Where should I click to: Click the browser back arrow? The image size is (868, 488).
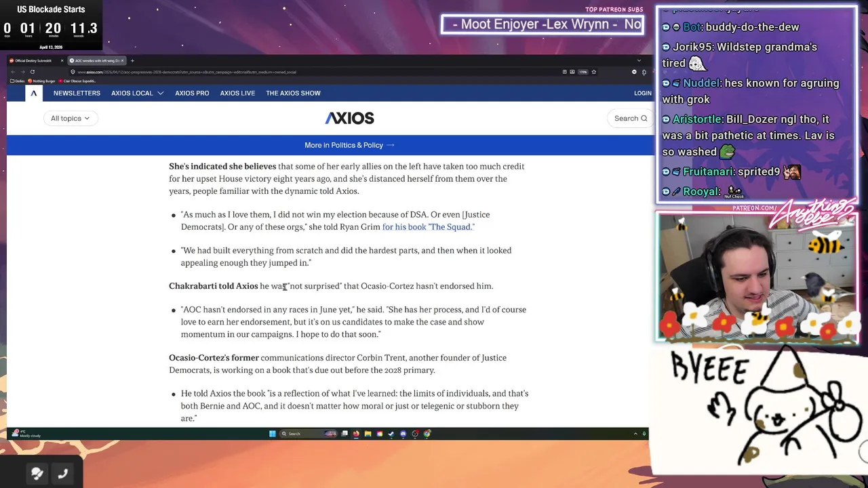click(13, 72)
